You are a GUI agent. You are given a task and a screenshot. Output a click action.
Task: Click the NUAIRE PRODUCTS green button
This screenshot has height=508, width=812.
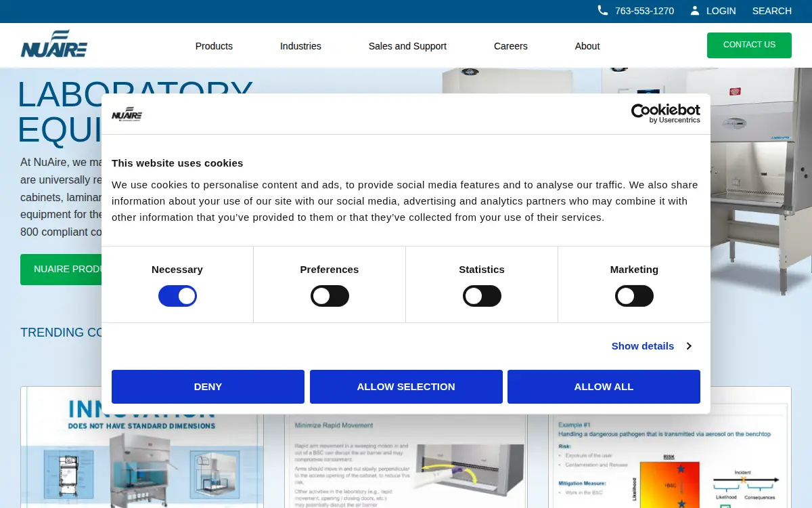(x=61, y=270)
